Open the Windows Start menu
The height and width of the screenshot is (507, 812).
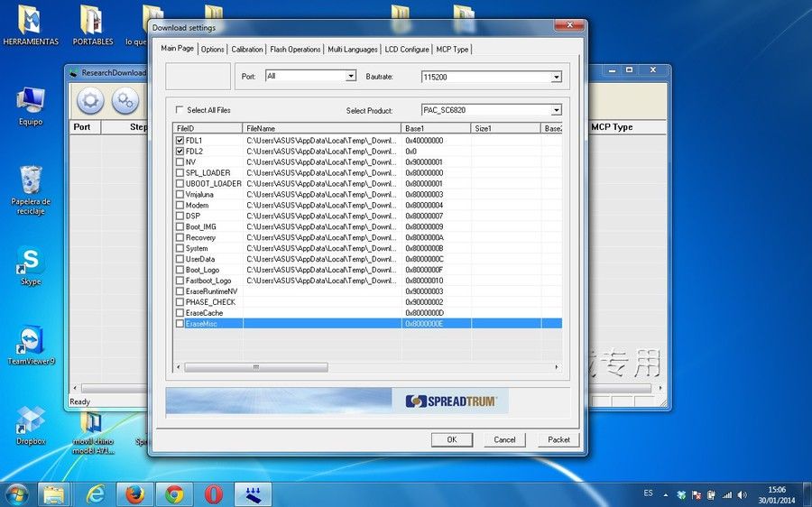point(16,494)
